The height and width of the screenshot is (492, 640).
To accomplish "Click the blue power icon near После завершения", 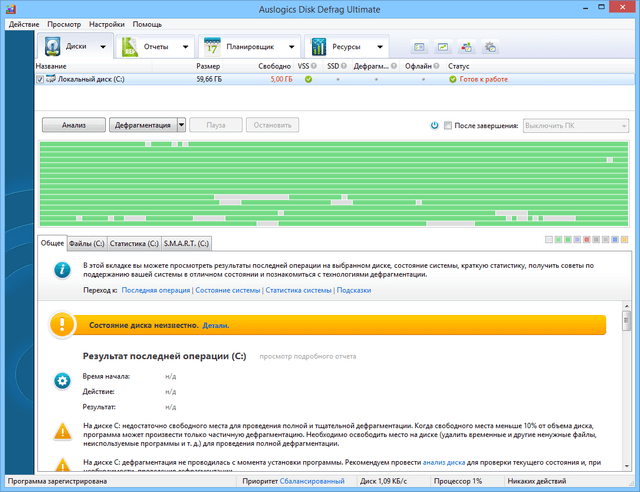I will [435, 125].
